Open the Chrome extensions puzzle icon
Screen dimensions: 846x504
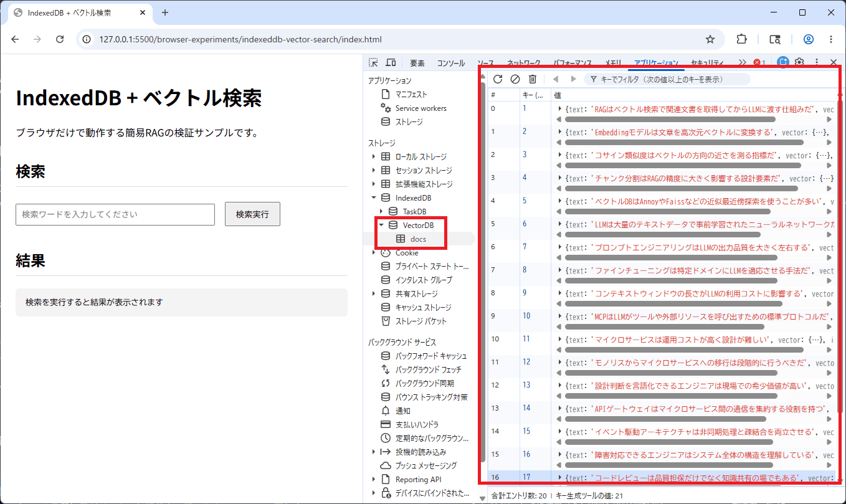(x=741, y=39)
